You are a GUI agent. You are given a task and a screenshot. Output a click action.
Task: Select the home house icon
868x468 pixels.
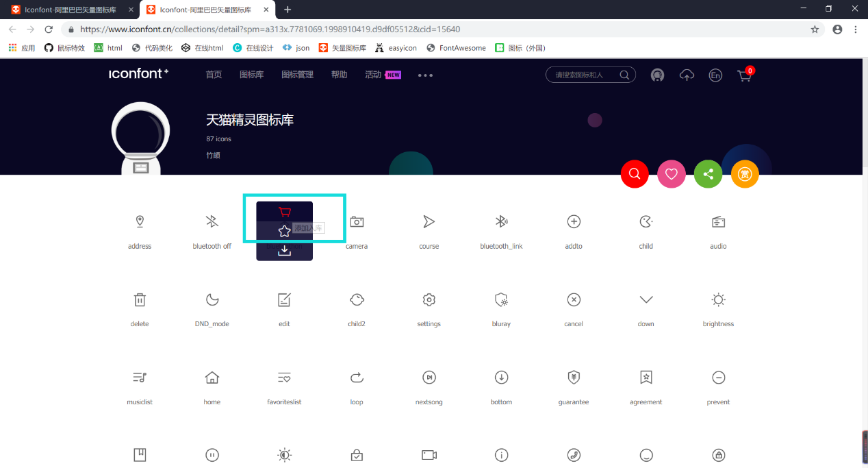point(212,378)
